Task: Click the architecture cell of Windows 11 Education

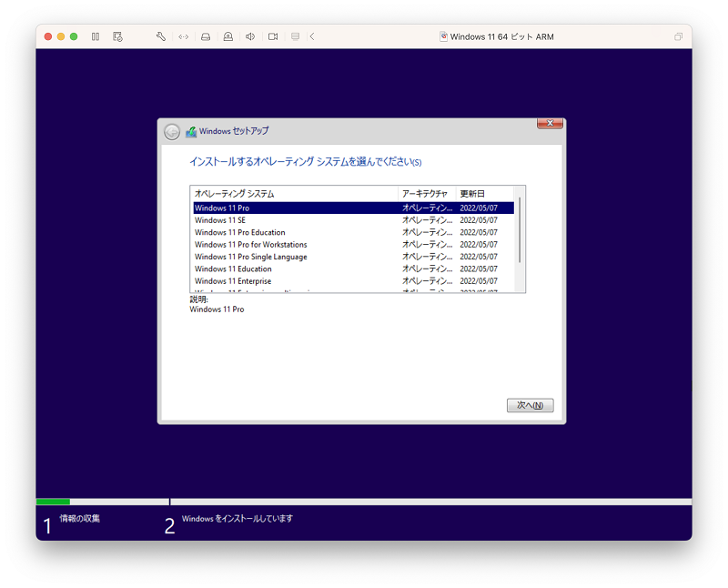Action: (x=427, y=269)
